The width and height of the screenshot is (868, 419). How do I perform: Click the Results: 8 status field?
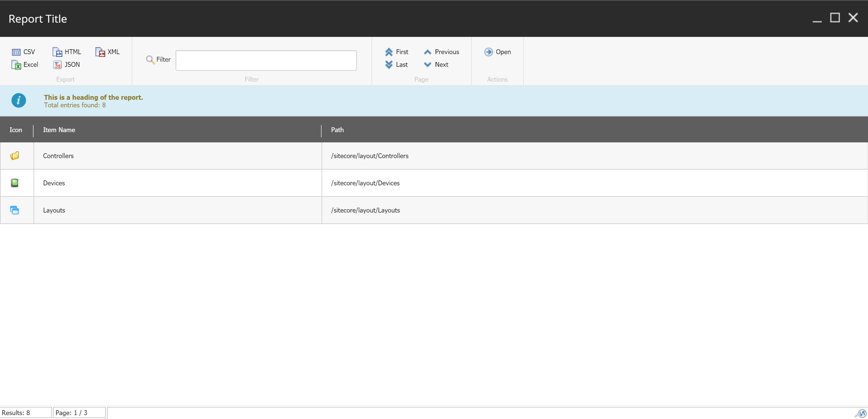(26, 413)
